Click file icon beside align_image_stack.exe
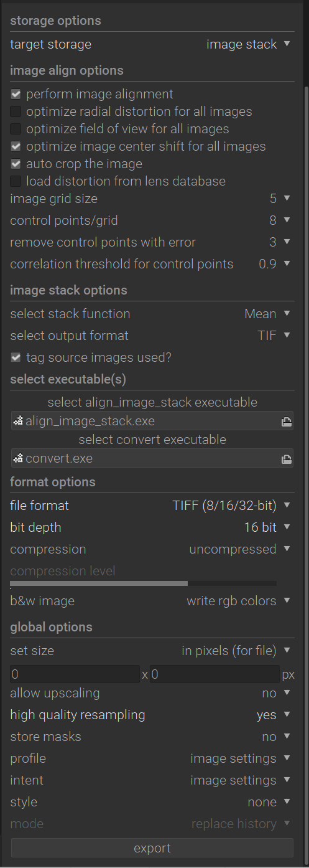309x868 pixels. (18, 422)
